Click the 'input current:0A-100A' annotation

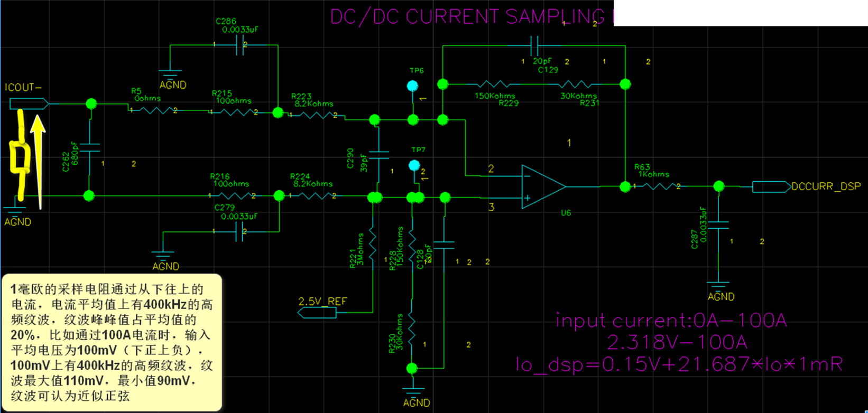pos(671,320)
